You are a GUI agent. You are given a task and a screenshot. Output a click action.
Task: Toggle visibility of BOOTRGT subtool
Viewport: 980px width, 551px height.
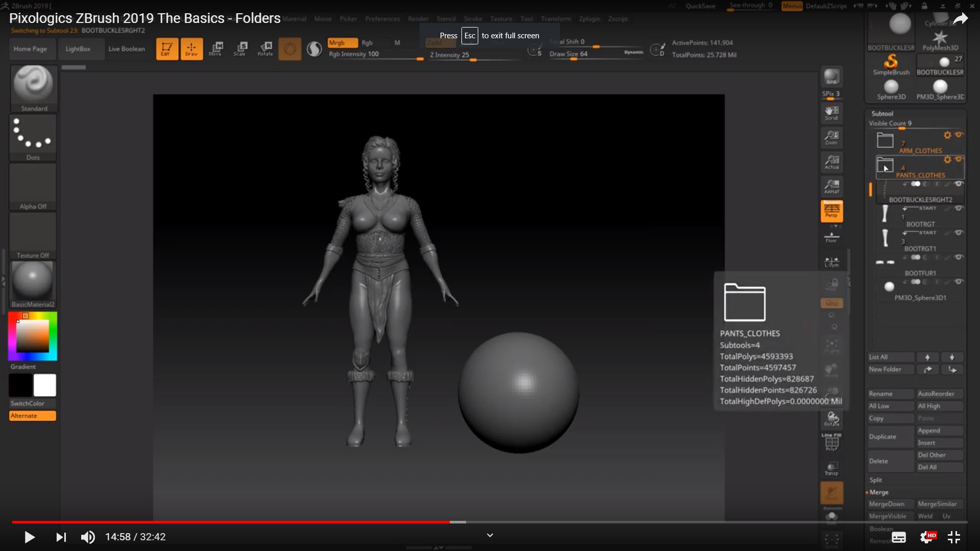(959, 208)
